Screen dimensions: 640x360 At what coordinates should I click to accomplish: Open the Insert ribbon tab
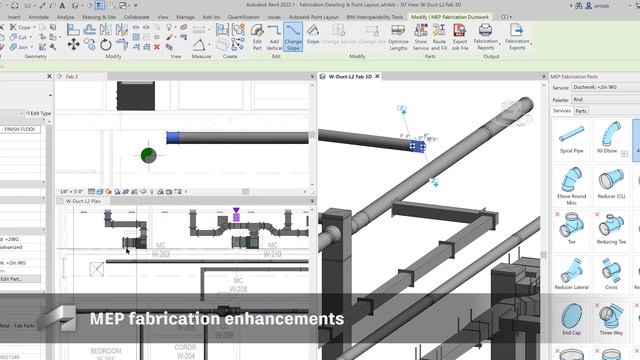14,17
